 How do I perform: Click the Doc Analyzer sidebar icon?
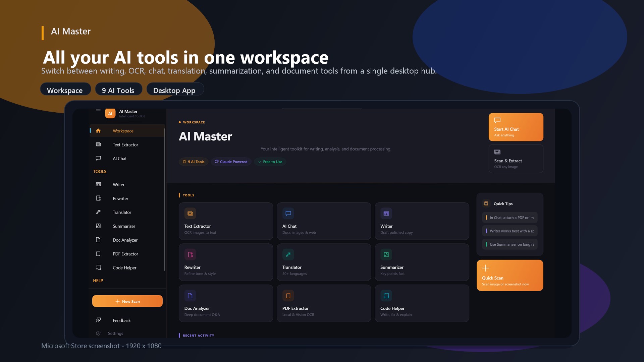tap(98, 240)
